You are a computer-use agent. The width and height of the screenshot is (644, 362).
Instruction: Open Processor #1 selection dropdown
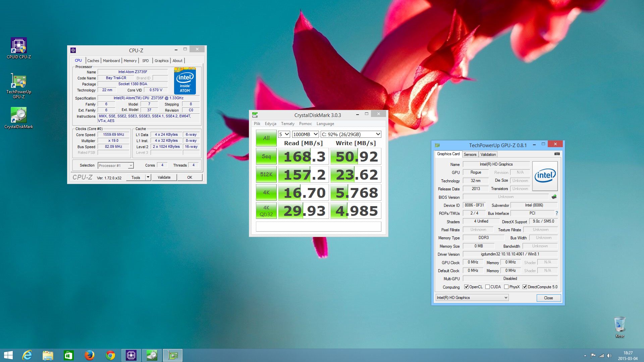click(x=116, y=166)
